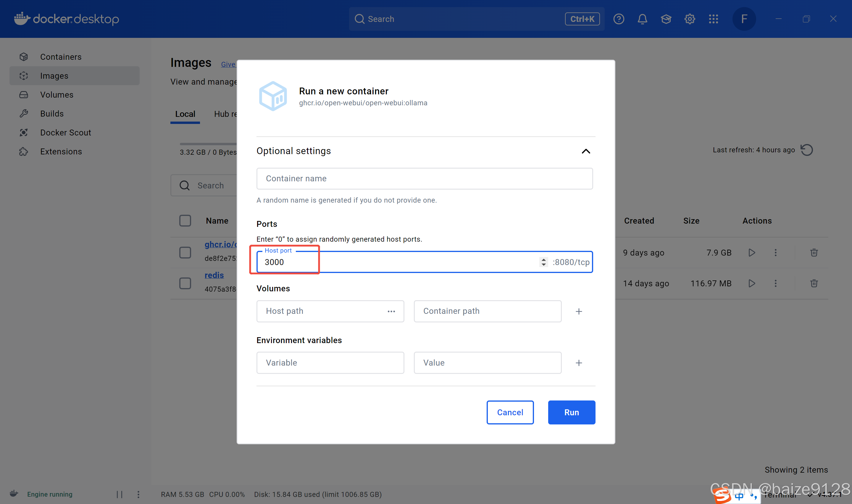Screen dimensions: 852x504
Task: Click the Engine running status
Action: pyautogui.click(x=50, y=494)
